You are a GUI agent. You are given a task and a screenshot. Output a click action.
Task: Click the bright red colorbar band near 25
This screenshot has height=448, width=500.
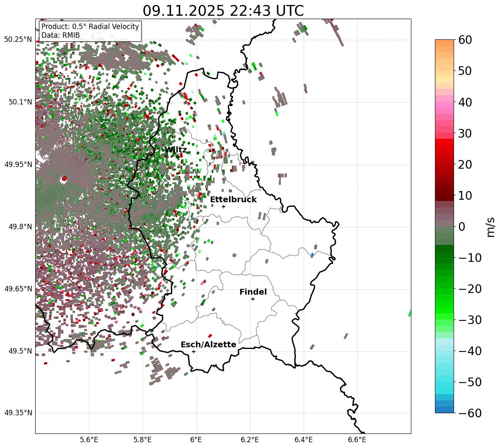pos(444,149)
